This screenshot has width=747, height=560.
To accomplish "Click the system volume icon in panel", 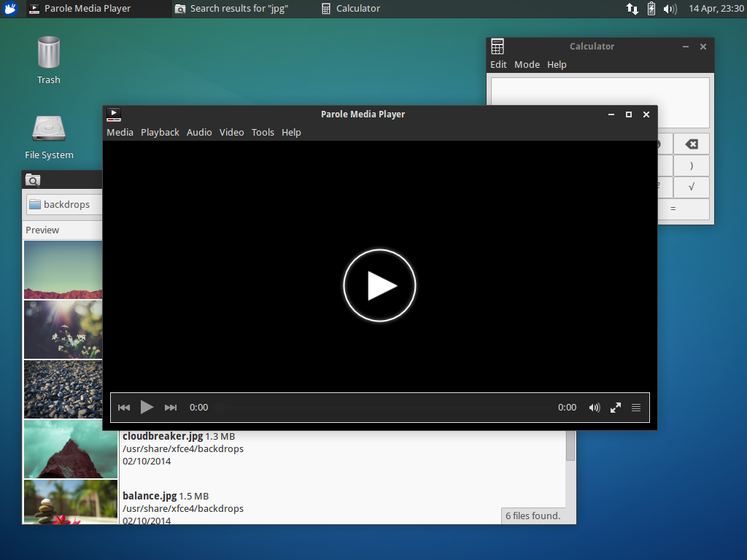I will (x=670, y=9).
